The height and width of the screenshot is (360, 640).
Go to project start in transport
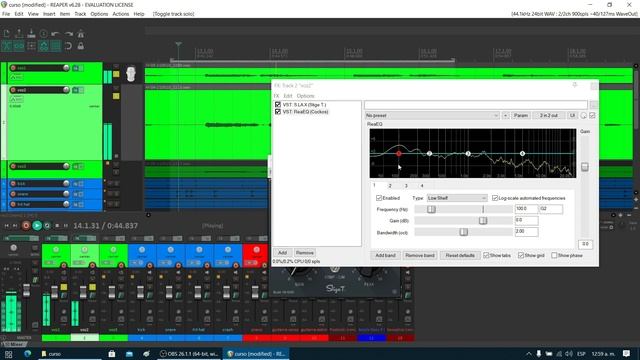(7, 225)
